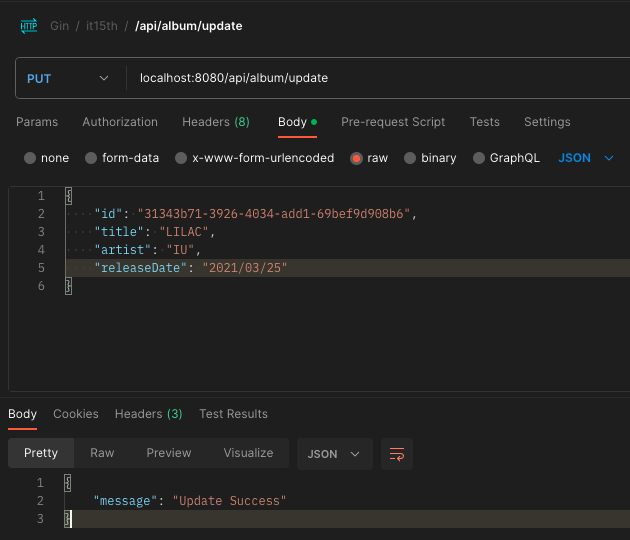Open the Pre-request Script tab

tap(393, 122)
